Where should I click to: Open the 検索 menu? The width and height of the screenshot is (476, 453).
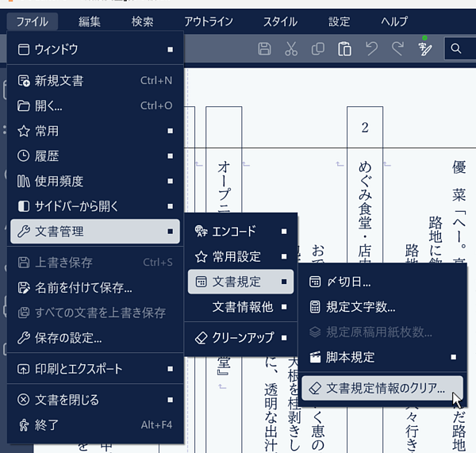click(x=142, y=21)
